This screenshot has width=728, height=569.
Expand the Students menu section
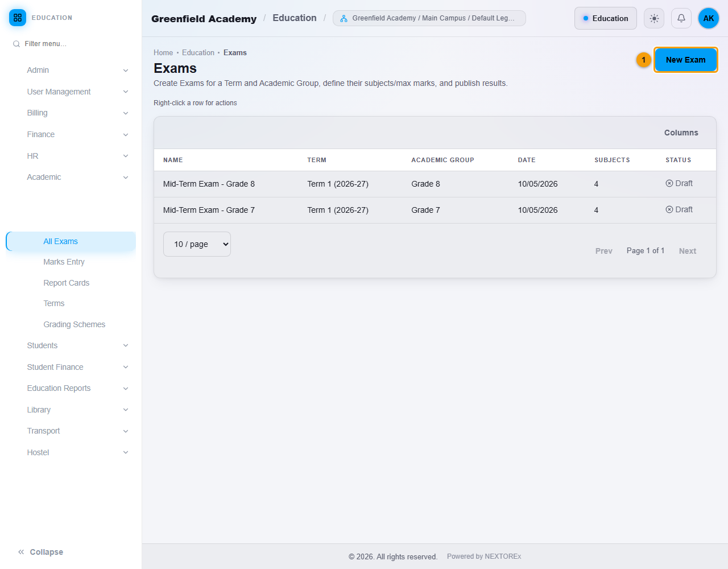tap(71, 345)
